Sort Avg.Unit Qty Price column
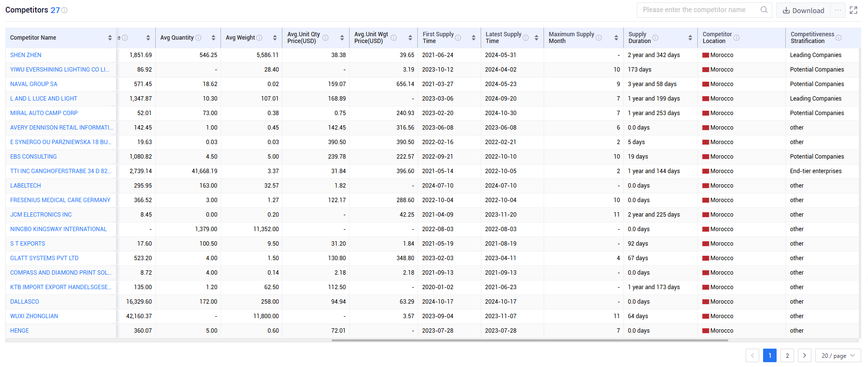The height and width of the screenshot is (367, 868). pos(342,38)
